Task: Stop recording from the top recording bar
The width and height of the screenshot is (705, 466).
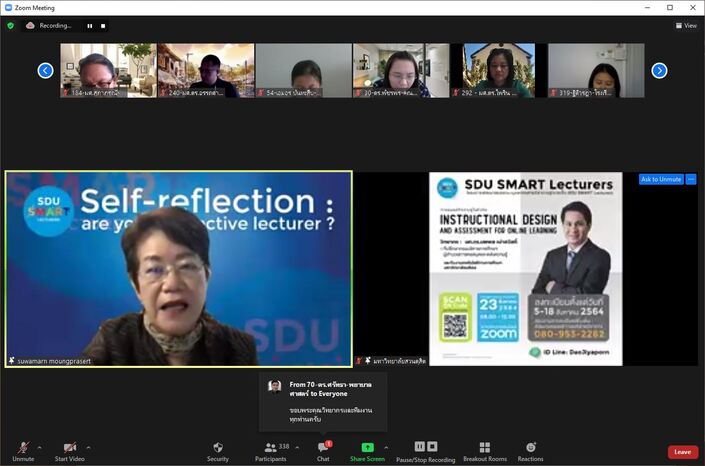Action: [x=103, y=26]
